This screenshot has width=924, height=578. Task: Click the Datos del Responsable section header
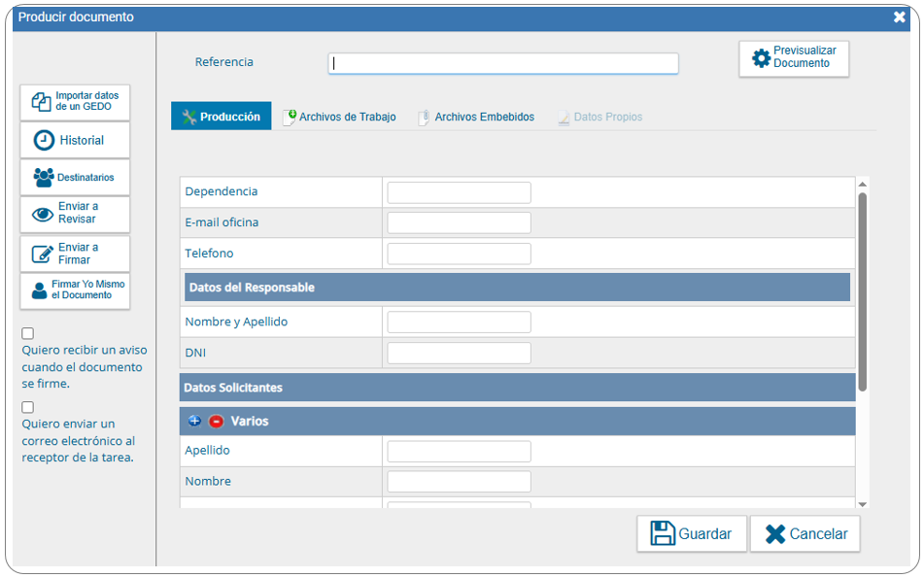click(x=518, y=287)
